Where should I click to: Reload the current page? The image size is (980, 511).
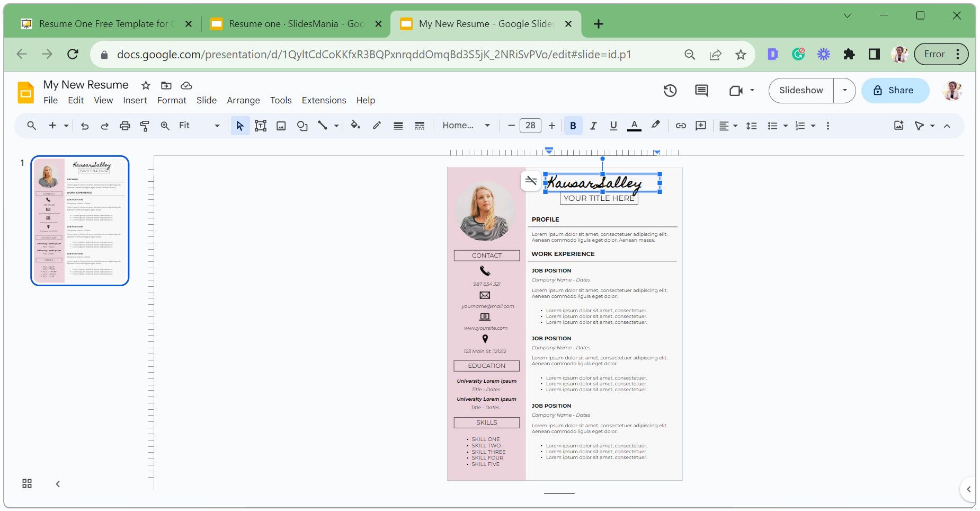click(73, 54)
